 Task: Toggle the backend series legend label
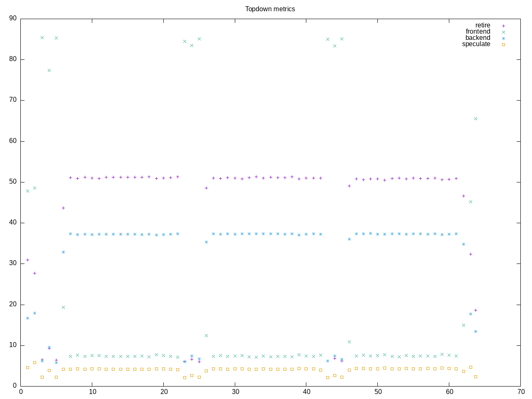click(x=478, y=38)
